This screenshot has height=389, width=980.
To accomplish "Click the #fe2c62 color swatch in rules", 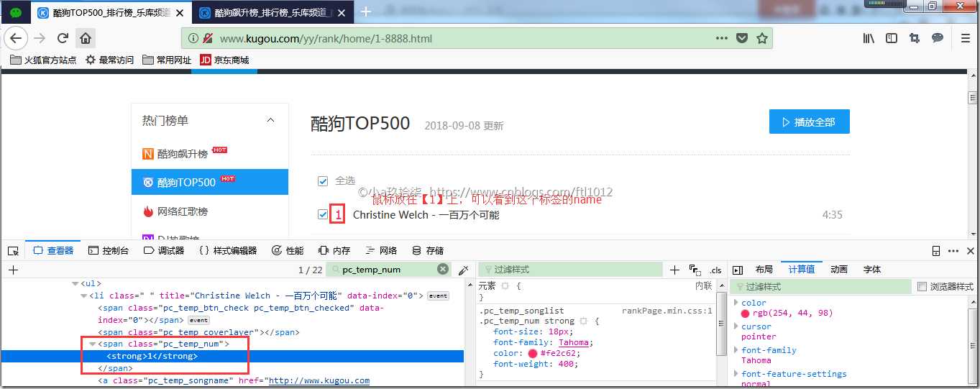I will [x=533, y=353].
